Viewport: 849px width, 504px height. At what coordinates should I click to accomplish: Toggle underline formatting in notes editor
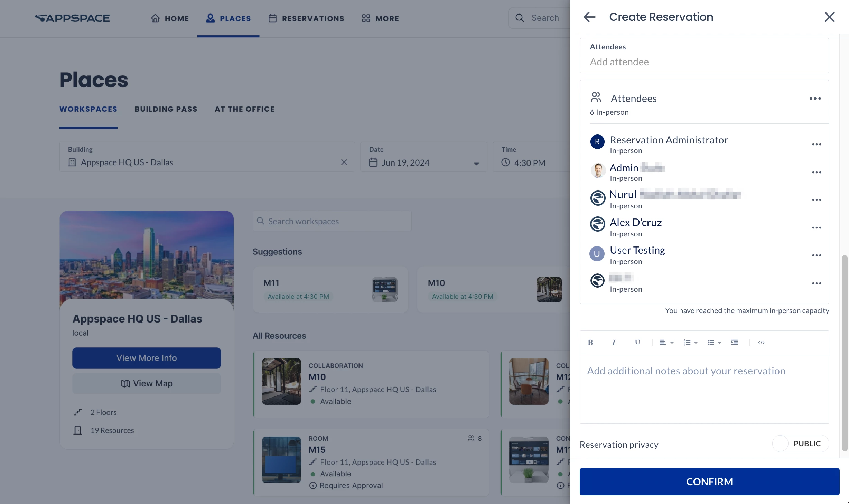click(637, 342)
